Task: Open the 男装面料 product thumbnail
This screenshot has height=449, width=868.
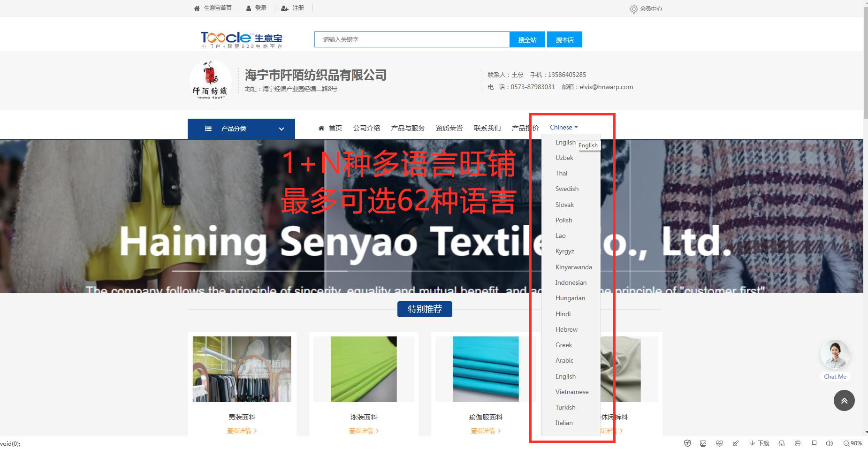Action: tap(242, 369)
